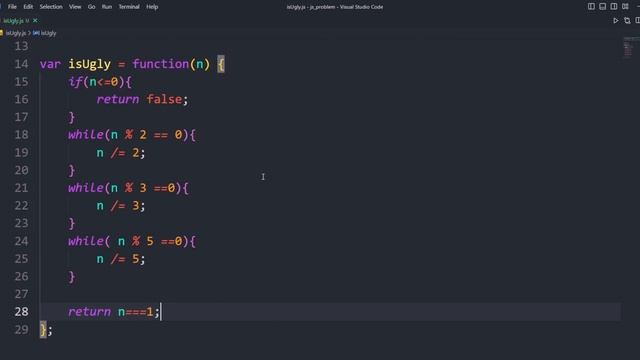The height and width of the screenshot is (360, 640).
Task: Click 'n /= 5;' on line 25
Action: coord(120,259)
